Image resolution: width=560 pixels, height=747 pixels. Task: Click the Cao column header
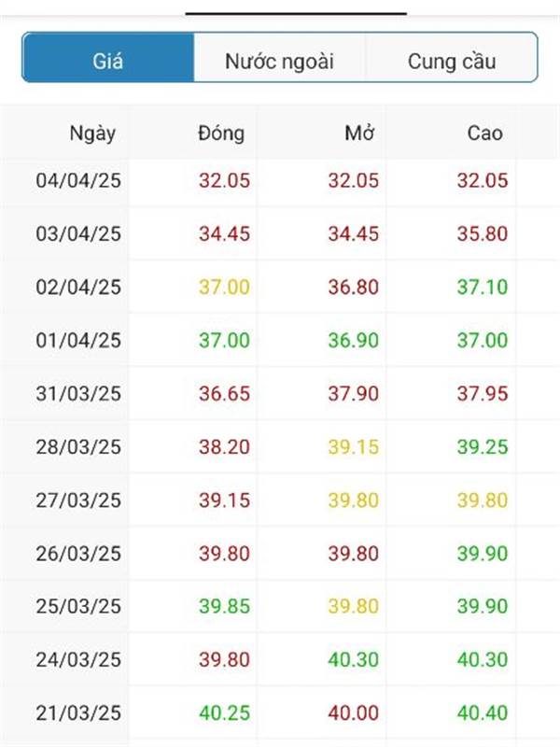(484, 133)
